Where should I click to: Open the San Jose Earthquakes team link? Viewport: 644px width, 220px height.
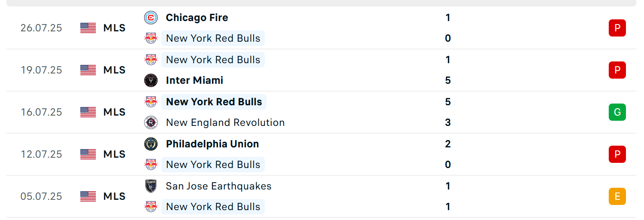[x=219, y=186]
